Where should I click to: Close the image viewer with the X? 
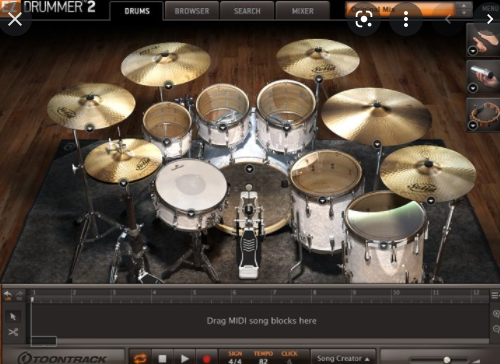coord(15,19)
